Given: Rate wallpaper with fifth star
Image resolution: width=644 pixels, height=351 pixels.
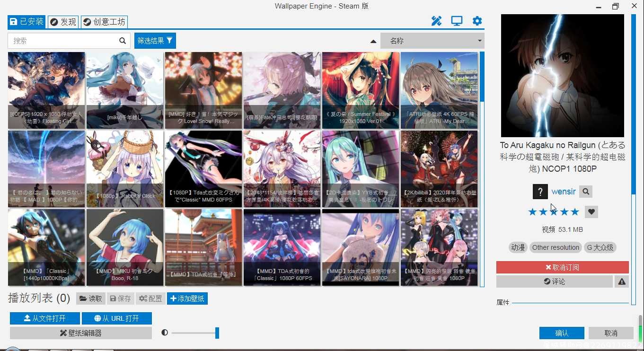Looking at the screenshot, I should pyautogui.click(x=574, y=212).
